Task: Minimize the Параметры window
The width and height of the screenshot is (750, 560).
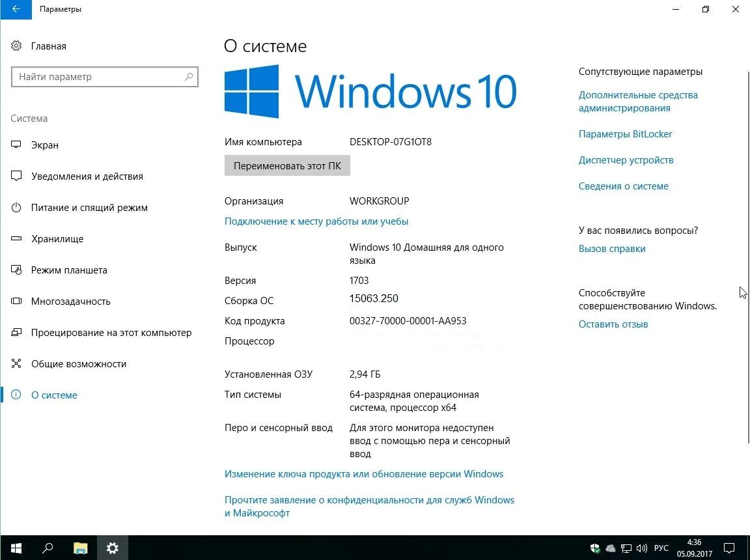Action: pyautogui.click(x=675, y=9)
